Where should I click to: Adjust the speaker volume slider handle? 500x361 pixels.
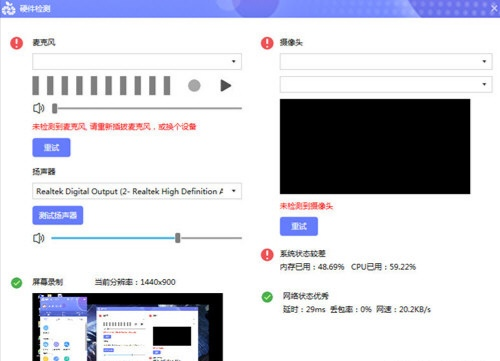(178, 238)
